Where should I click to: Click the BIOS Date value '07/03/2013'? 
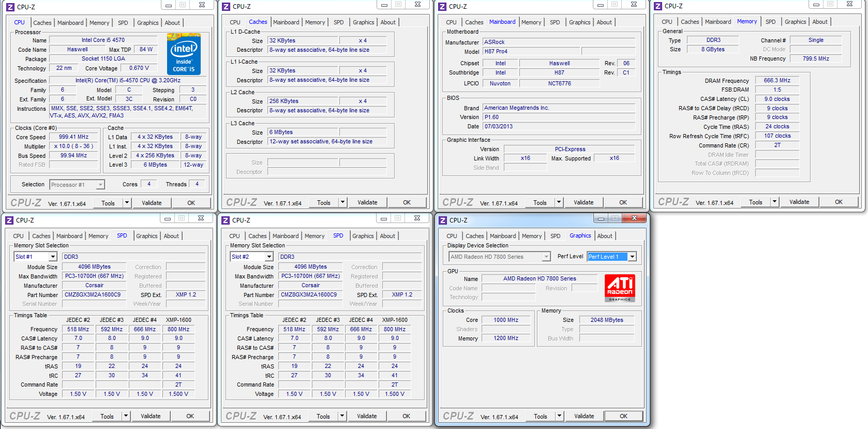[x=559, y=126]
